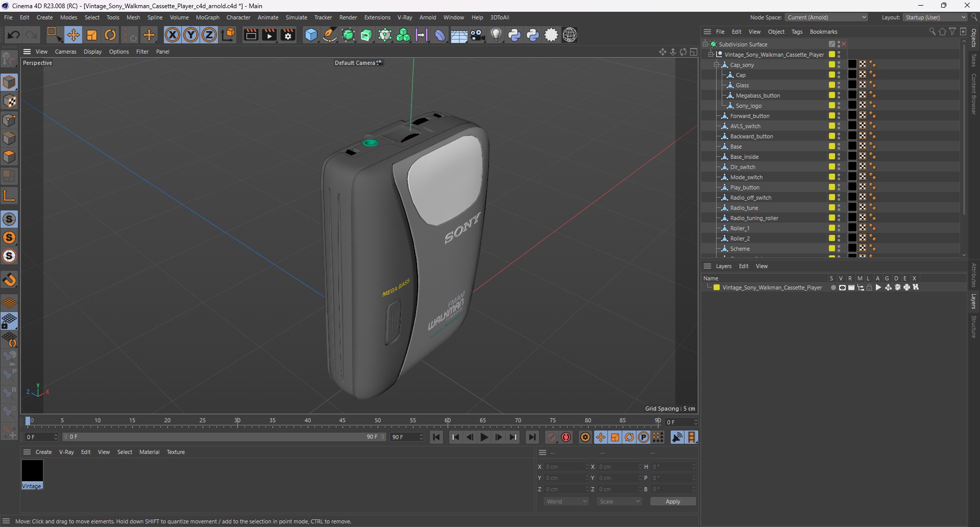Click the MoGraph Cloner icon

coord(403,35)
